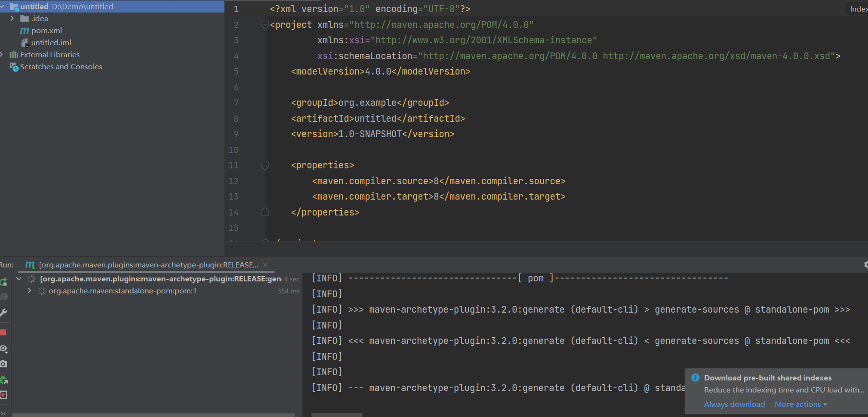The image size is (868, 417).
Task: Select the bold maven-archetype-plugin:RELEASE:gen tree row
Action: tap(161, 279)
